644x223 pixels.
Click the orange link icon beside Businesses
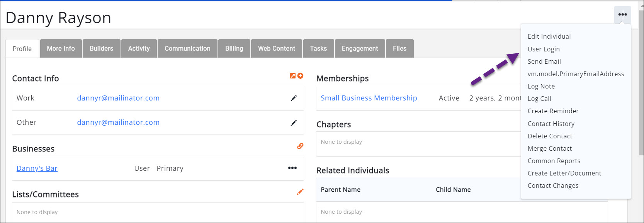click(x=300, y=146)
